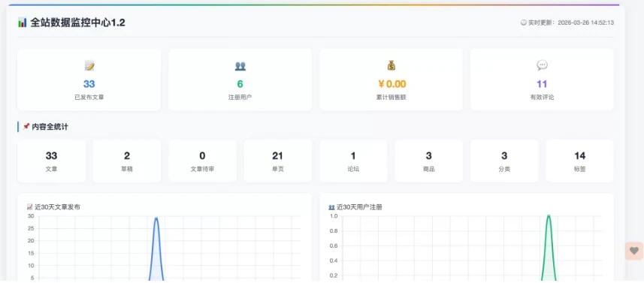Open the 注册用户 summary card
644x283 pixels.
coord(240,80)
